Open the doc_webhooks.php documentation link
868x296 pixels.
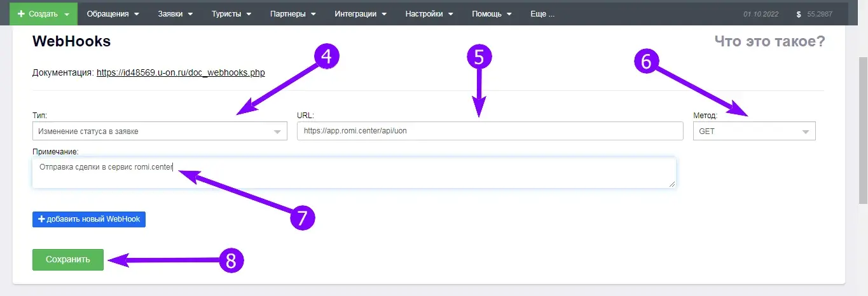pyautogui.click(x=181, y=72)
